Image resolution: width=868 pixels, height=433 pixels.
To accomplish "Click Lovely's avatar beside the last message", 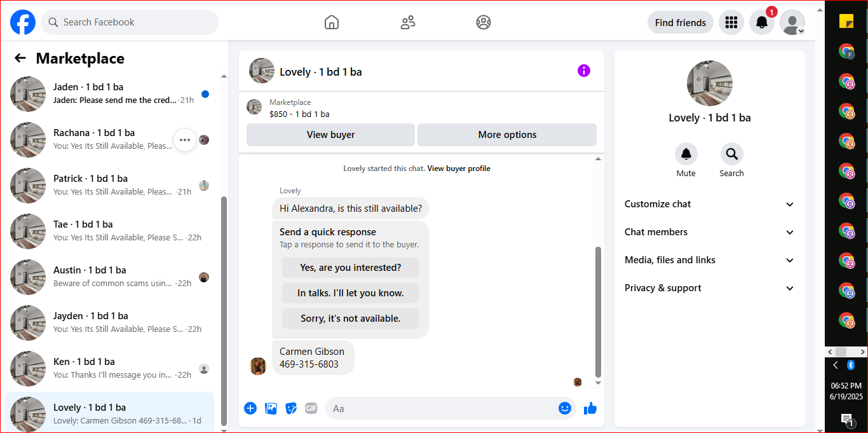I will 258,366.
